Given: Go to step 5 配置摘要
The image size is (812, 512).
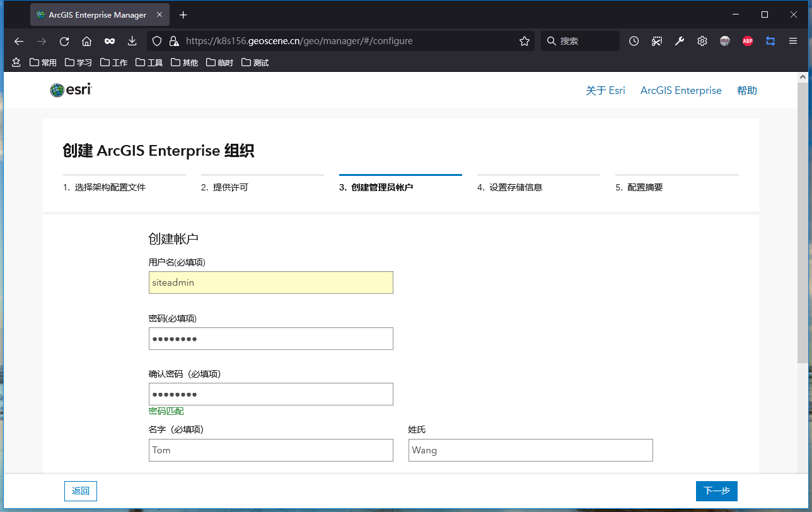Looking at the screenshot, I should (x=639, y=187).
